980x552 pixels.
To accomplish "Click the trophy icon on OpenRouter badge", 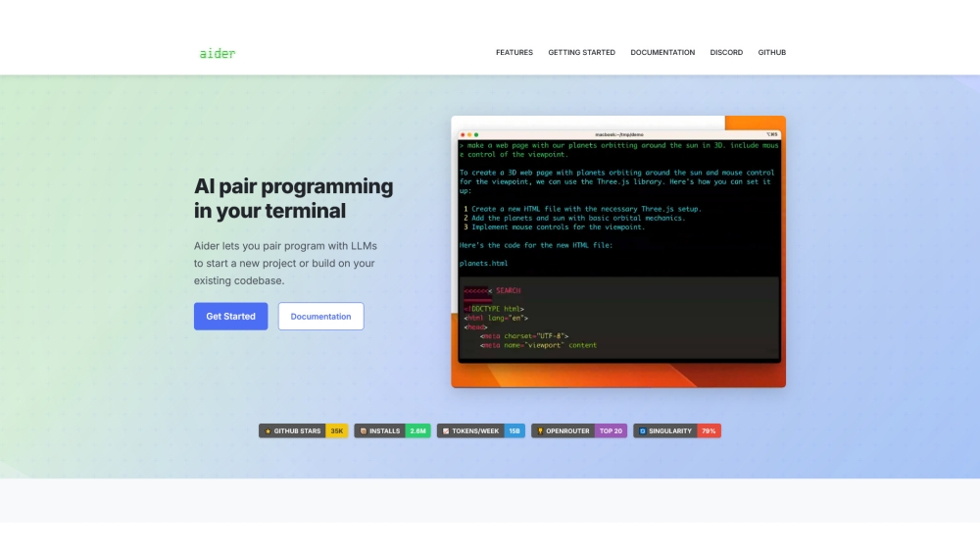I will [540, 430].
